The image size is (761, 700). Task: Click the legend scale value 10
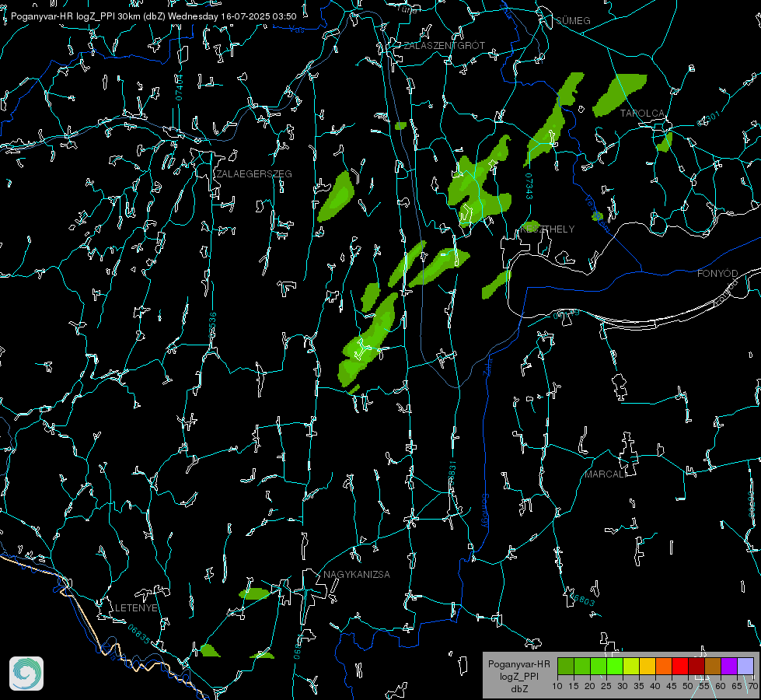(557, 687)
